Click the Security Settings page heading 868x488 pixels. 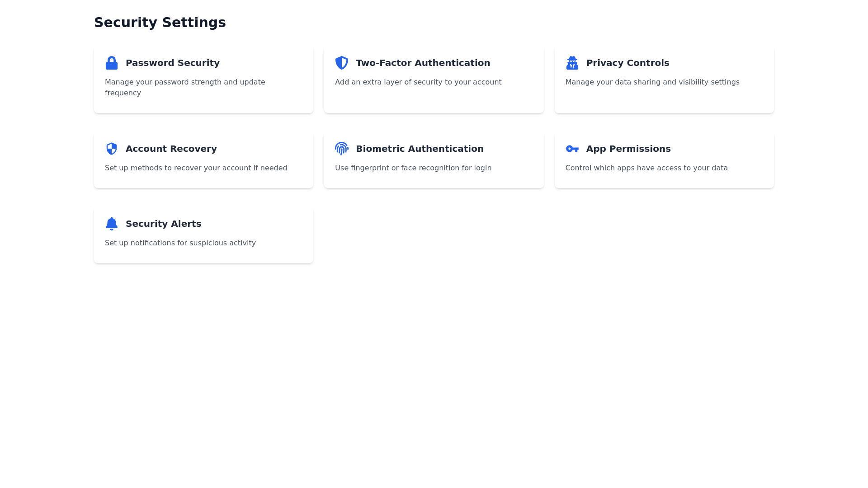click(x=160, y=23)
